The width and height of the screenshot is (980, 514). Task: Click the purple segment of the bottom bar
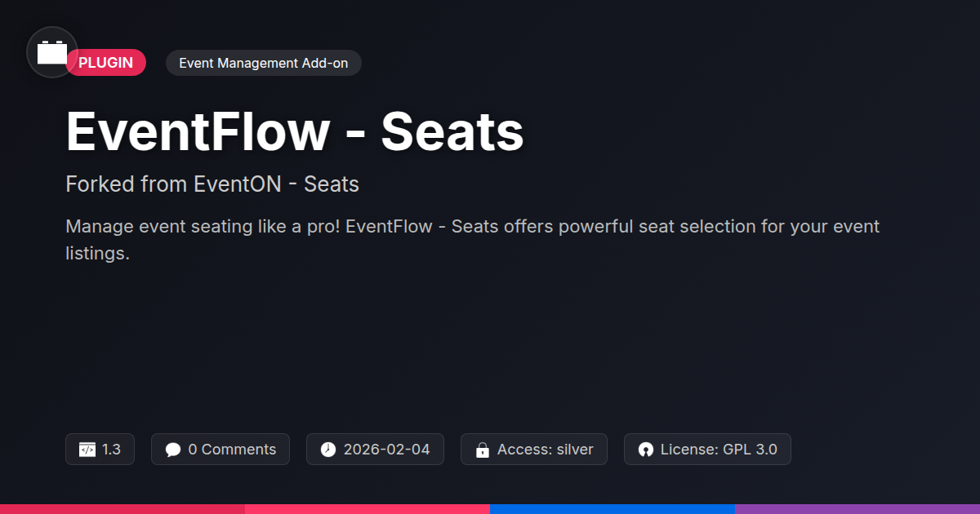coord(857,508)
